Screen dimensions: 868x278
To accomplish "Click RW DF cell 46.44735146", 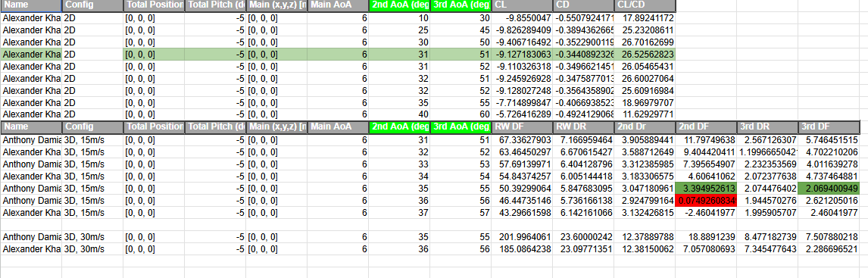I will point(522,201).
